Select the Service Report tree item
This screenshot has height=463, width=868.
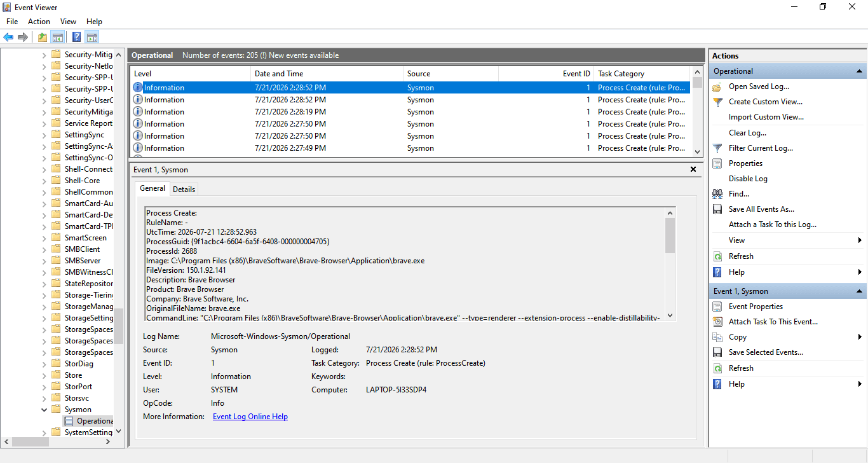pos(88,123)
